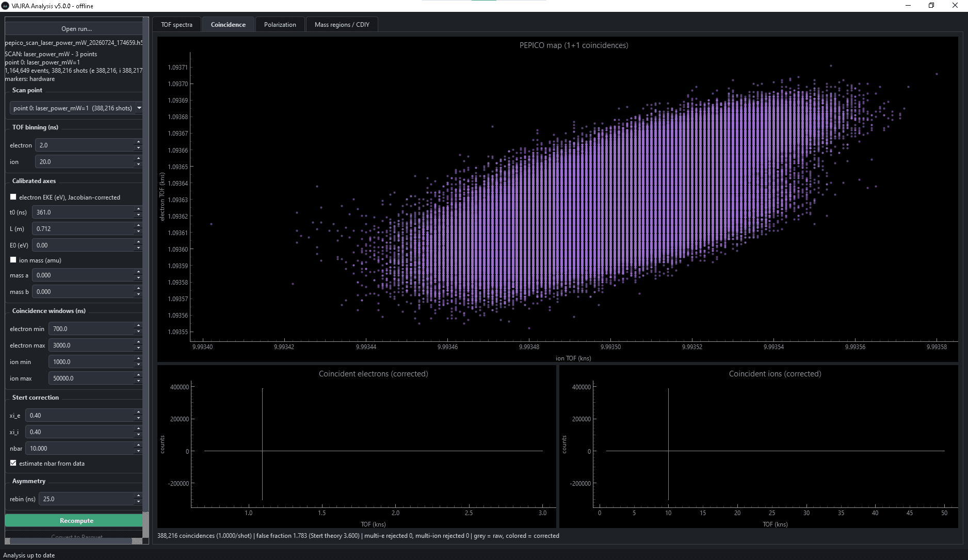Decrease ion max with down arrow
The image size is (968, 560).
pos(138,382)
